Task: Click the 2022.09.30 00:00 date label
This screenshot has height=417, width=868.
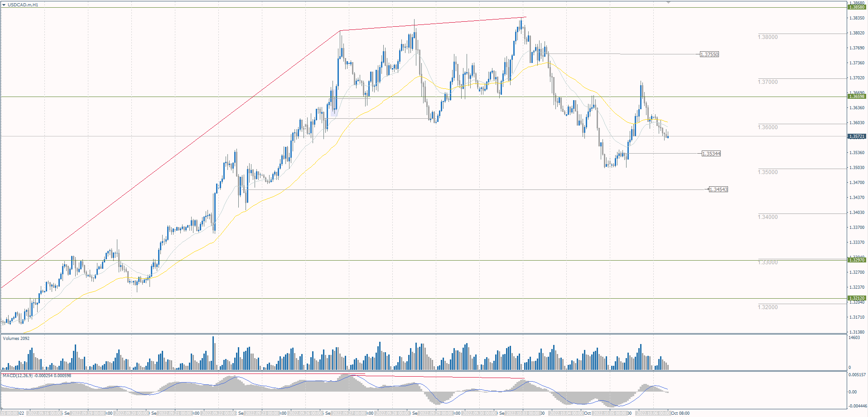Action: pos(479,413)
